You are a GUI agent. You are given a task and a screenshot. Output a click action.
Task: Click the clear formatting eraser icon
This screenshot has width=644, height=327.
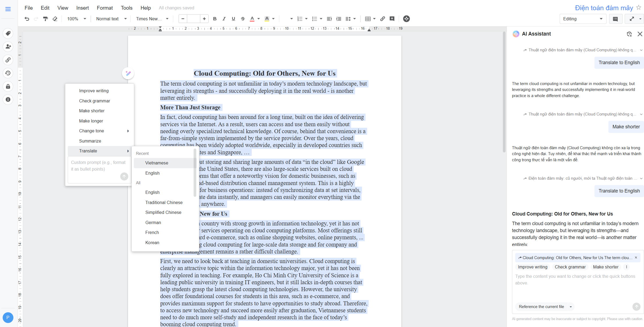click(x=55, y=19)
